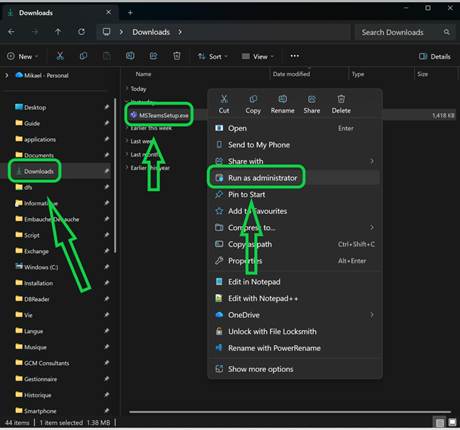Switch to the large thumbnails view icon

coord(452,423)
